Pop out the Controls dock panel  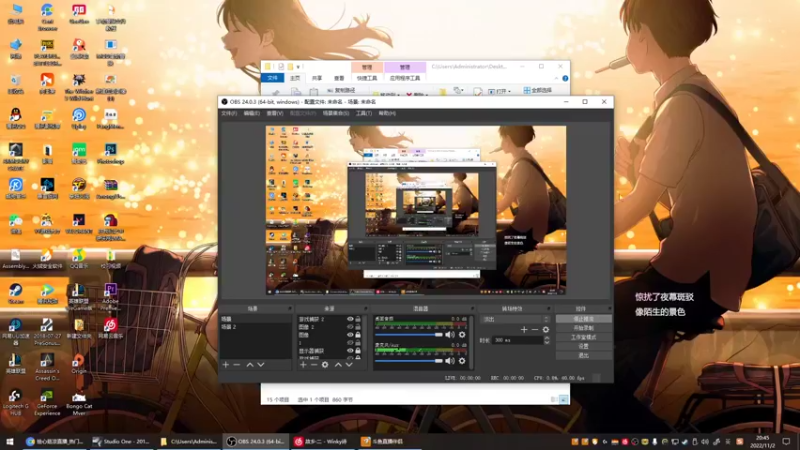click(609, 309)
